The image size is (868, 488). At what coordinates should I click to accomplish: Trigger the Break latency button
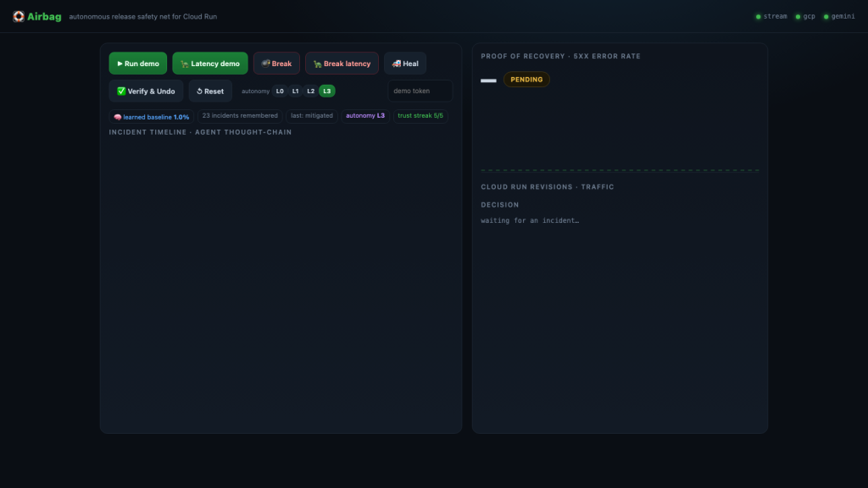click(342, 64)
